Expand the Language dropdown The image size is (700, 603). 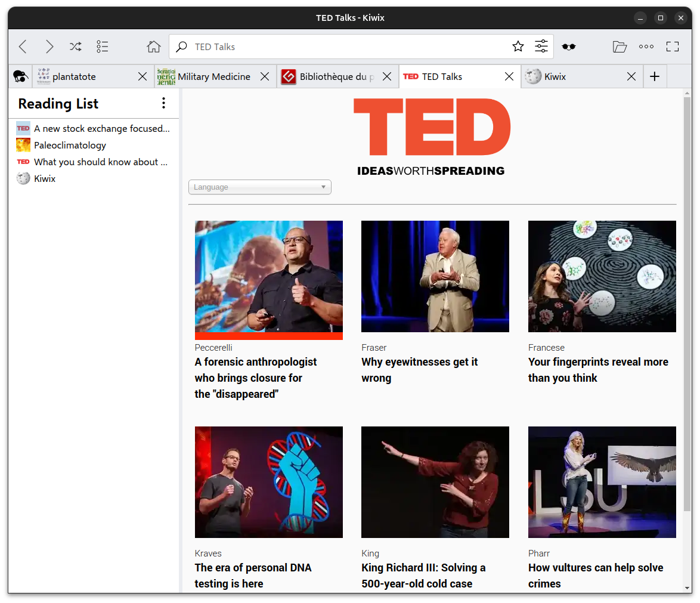(259, 187)
